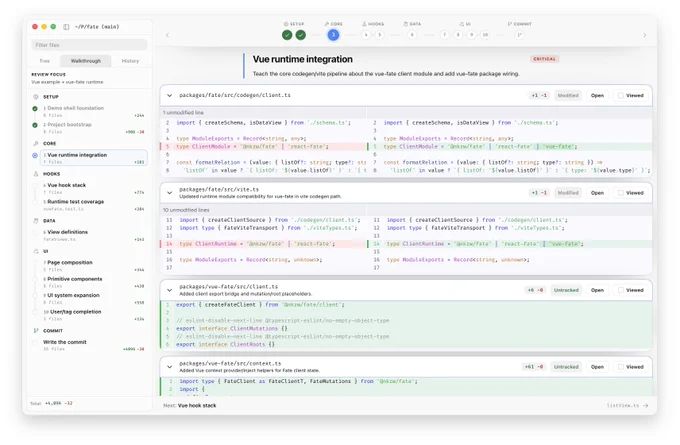Viewport: 680px width, 445px height.
Task: Click Untracked badge on vue-fate/src/context.ts
Action: coord(566,367)
